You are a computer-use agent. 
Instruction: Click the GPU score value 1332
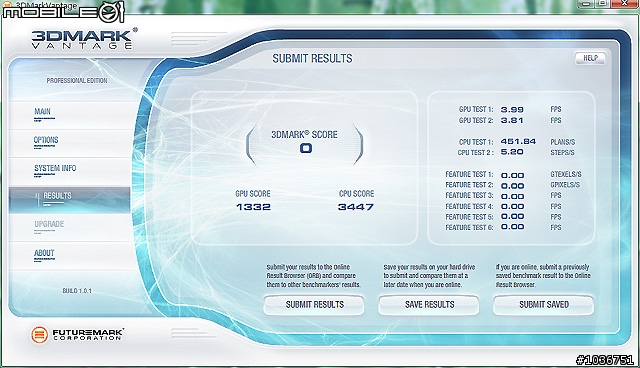point(253,207)
